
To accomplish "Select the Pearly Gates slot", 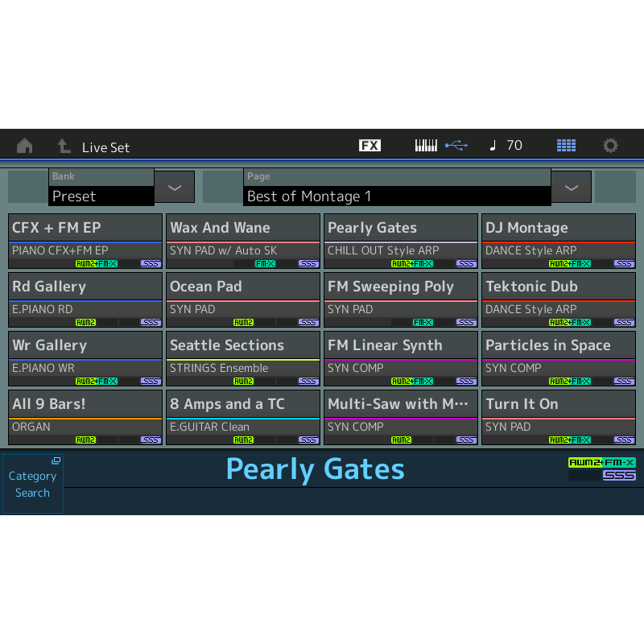I will click(401, 241).
